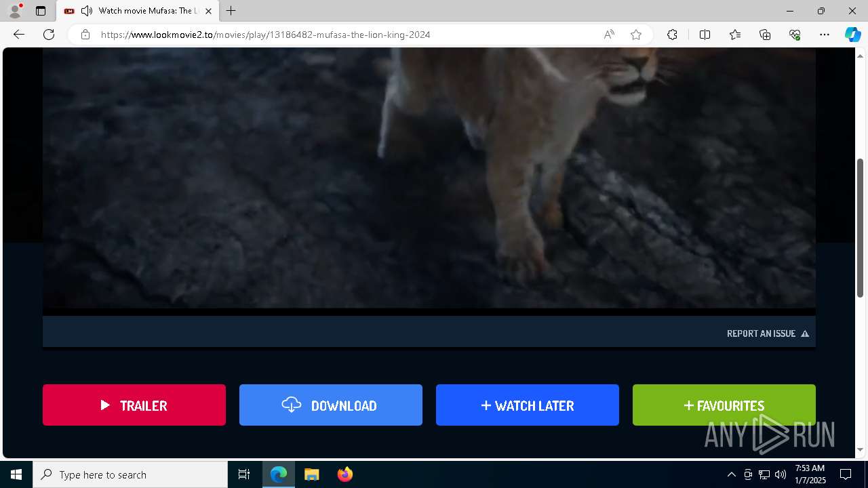Open a new browser tab

click(x=231, y=11)
